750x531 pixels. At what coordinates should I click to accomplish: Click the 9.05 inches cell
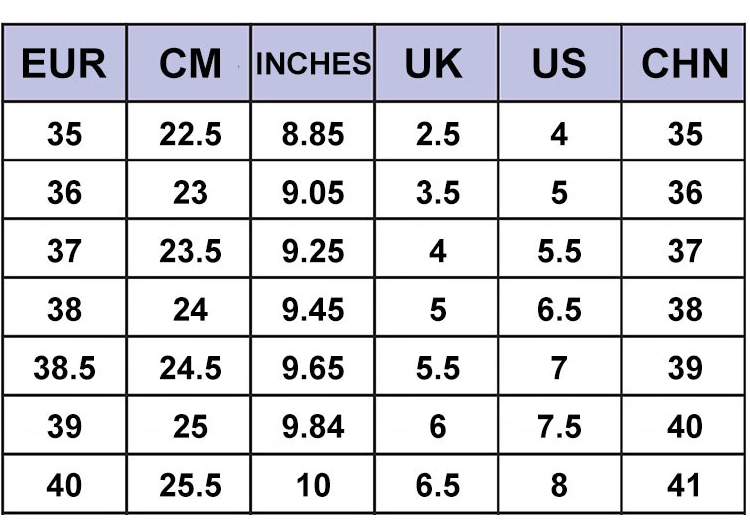point(313,192)
